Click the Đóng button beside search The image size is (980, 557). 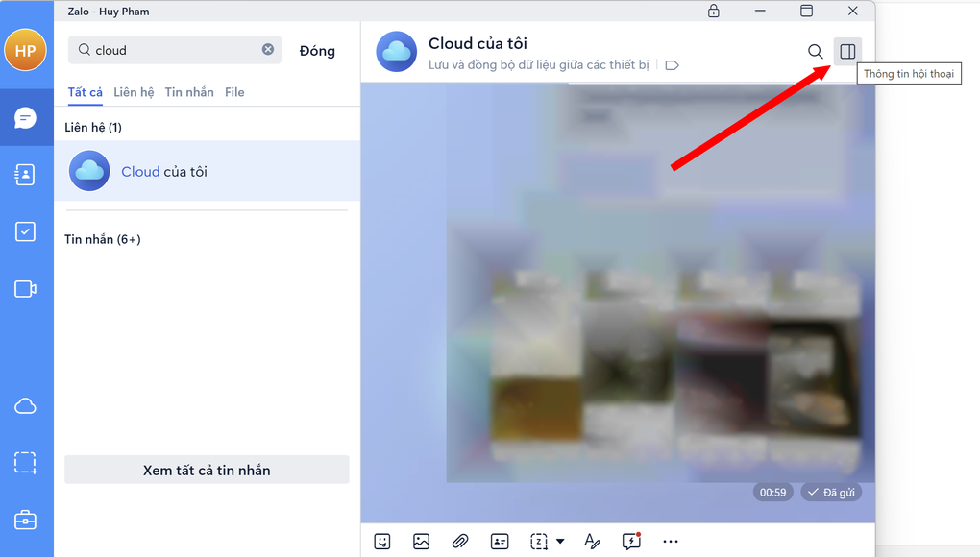[317, 51]
